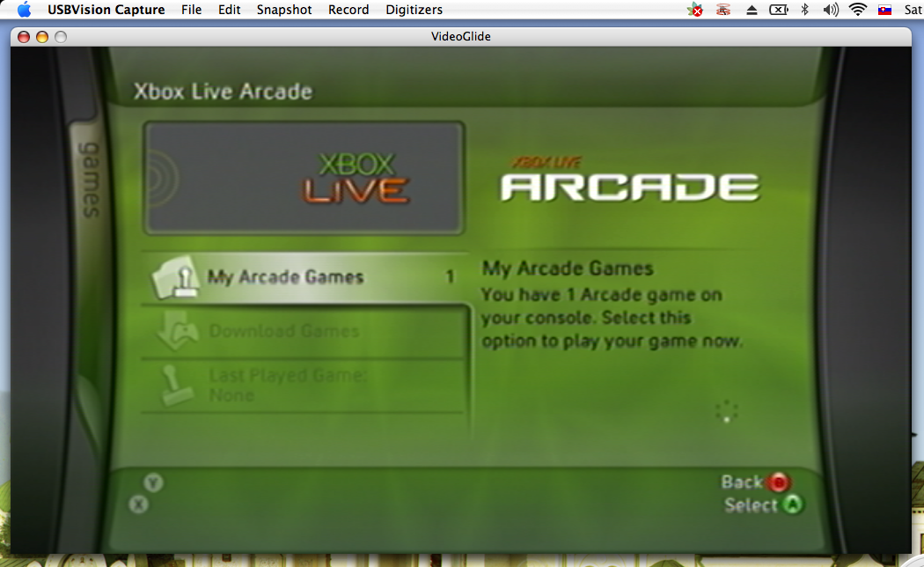This screenshot has width=924, height=567.
Task: Click the gray Y button icon
Action: [x=153, y=482]
